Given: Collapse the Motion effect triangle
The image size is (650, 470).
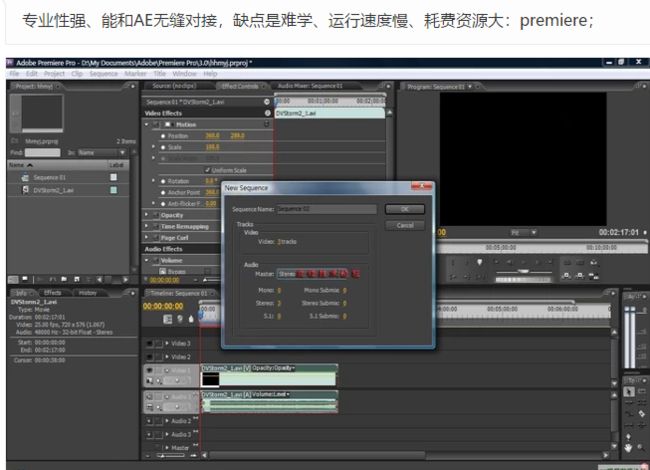Looking at the screenshot, I should tap(146, 124).
